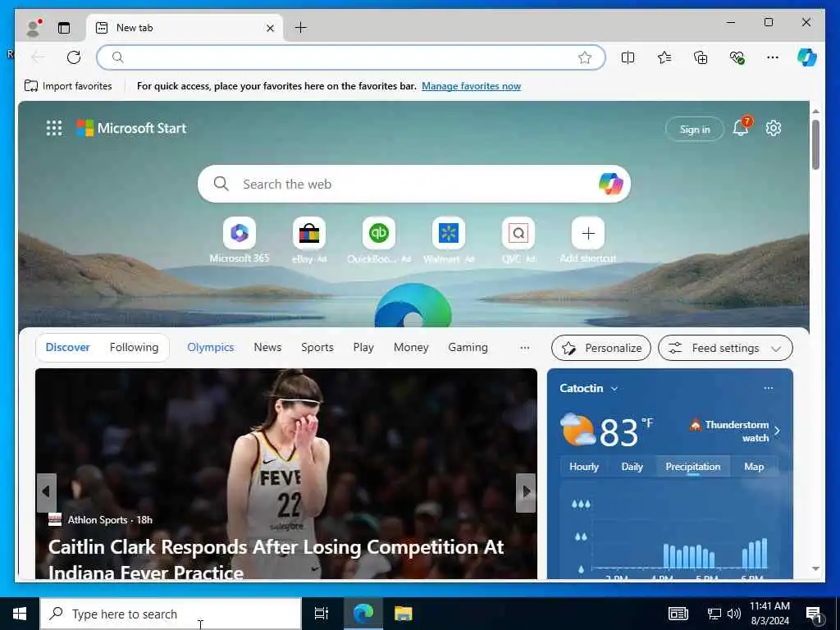The image size is (840, 630).
Task: Open Thunderstorm watch alert
Action: coord(734,431)
